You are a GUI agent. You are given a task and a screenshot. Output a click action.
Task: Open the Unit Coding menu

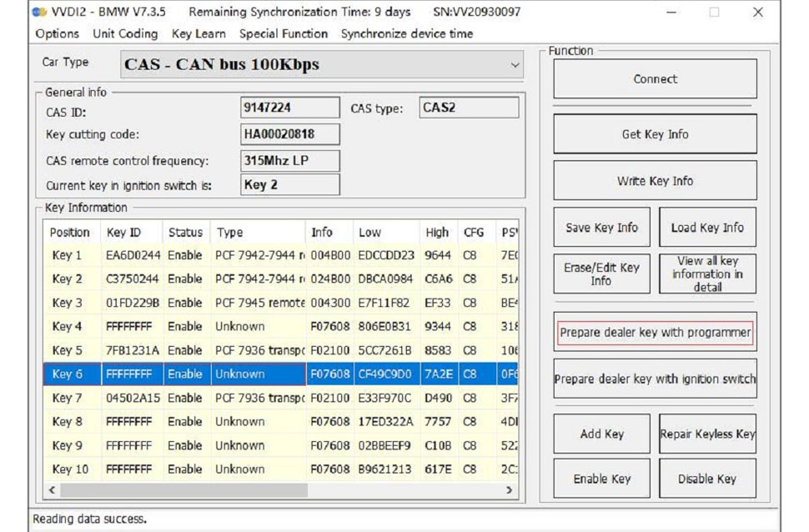click(125, 34)
